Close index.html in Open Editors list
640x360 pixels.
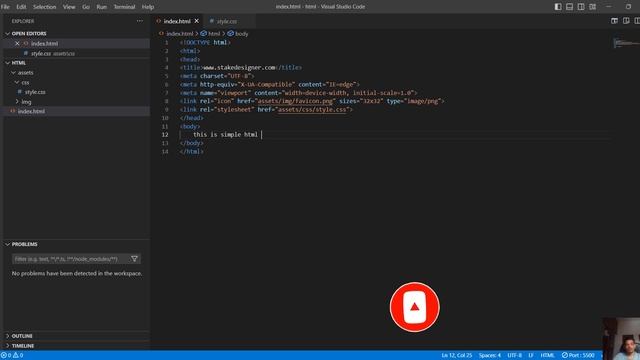click(x=17, y=43)
